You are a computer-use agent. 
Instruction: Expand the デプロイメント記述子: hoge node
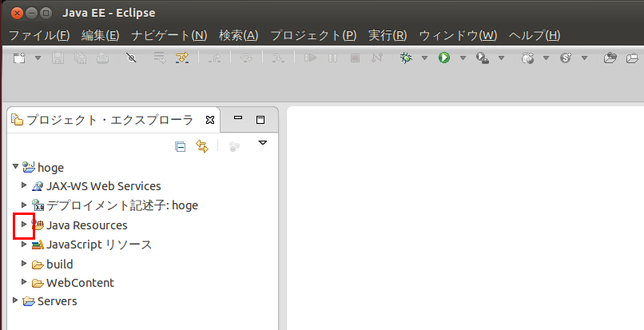point(24,205)
